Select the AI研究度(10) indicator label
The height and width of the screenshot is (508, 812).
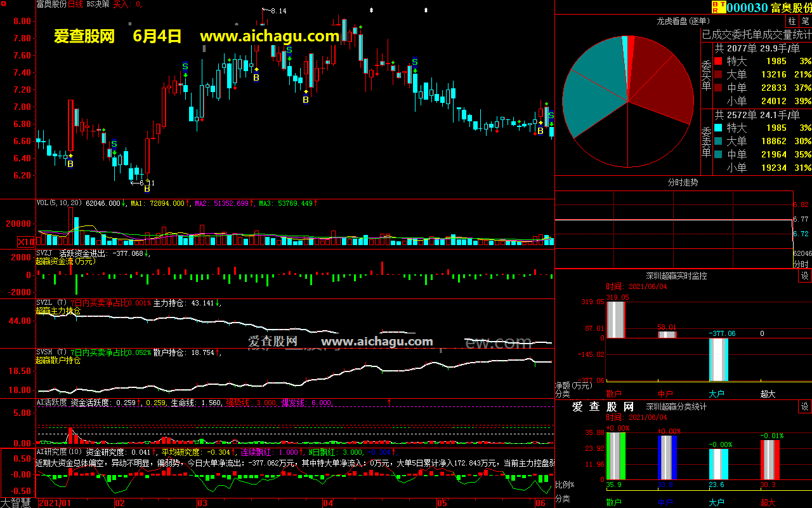(x=59, y=452)
